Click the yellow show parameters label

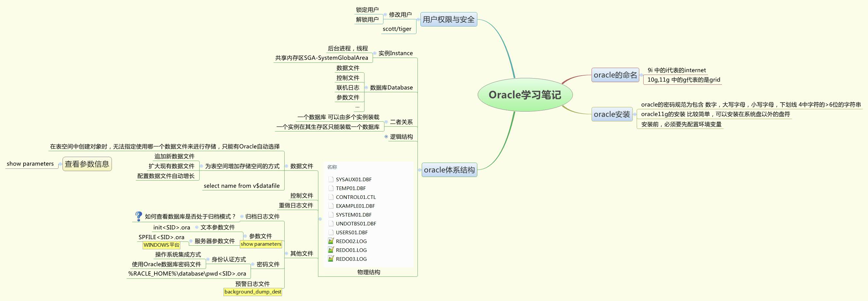tap(261, 244)
